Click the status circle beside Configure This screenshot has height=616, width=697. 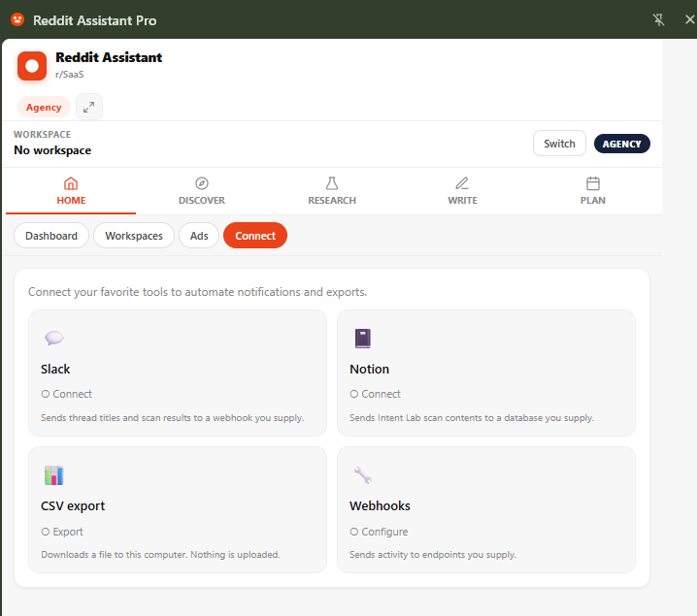353,532
